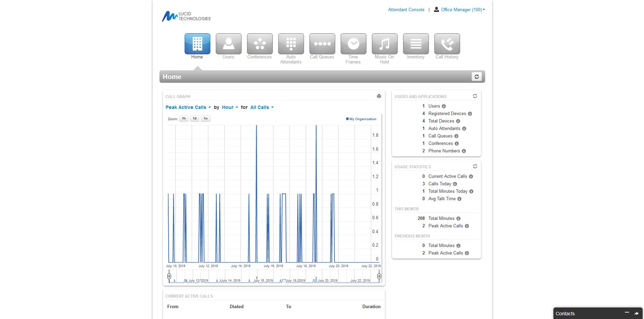644x319 pixels.
Task: Set graph zoom to 1d
Action: [x=194, y=118]
